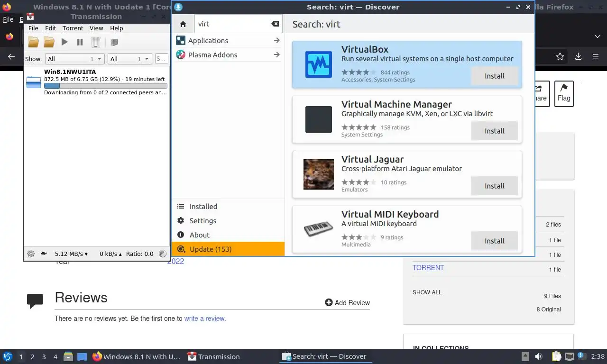Click second folder icon in Transmission toolbar

click(x=49, y=42)
